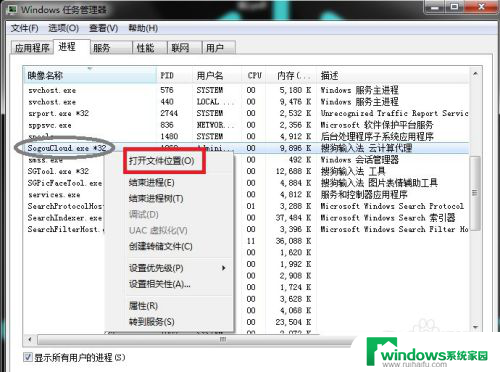Select SogouCloud.exe *32 process row
This screenshot has height=372, width=500.
(x=246, y=148)
